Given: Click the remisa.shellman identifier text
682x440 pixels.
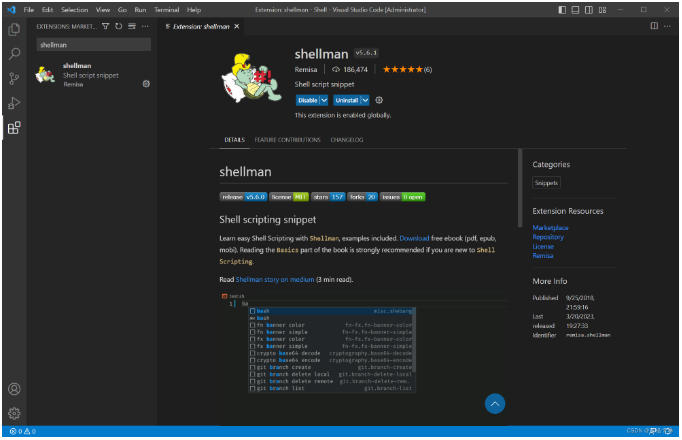Looking at the screenshot, I should coord(588,335).
